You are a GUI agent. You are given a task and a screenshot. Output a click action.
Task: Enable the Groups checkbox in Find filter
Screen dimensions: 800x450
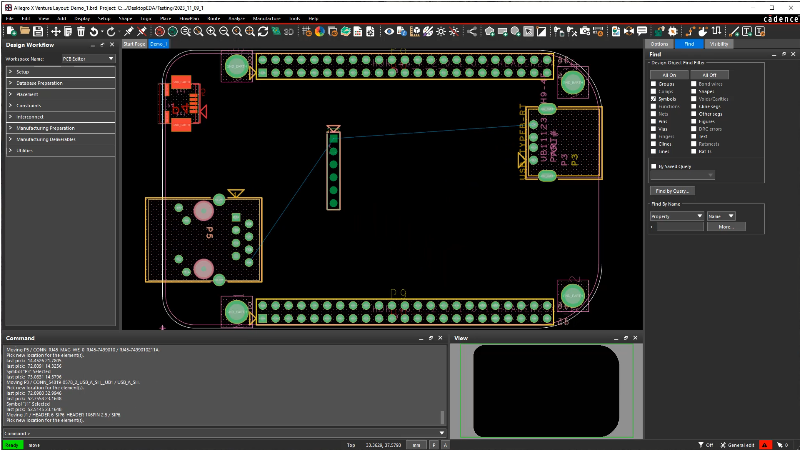(653, 84)
